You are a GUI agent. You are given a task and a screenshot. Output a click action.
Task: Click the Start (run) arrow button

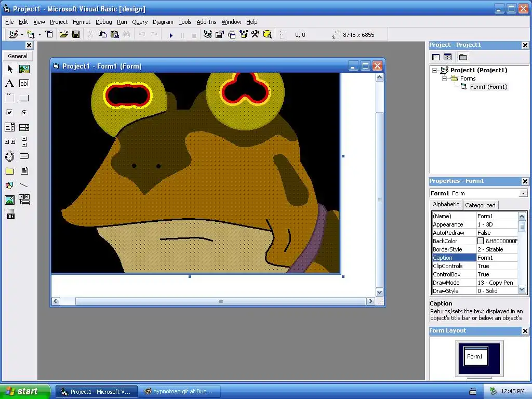tap(171, 35)
